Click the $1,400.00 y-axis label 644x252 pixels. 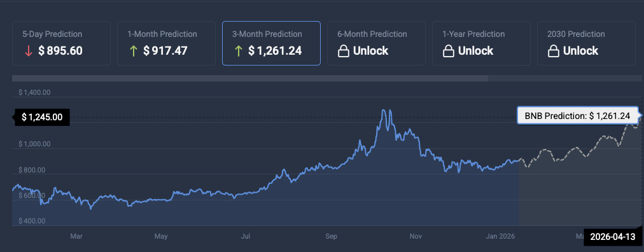(34, 93)
